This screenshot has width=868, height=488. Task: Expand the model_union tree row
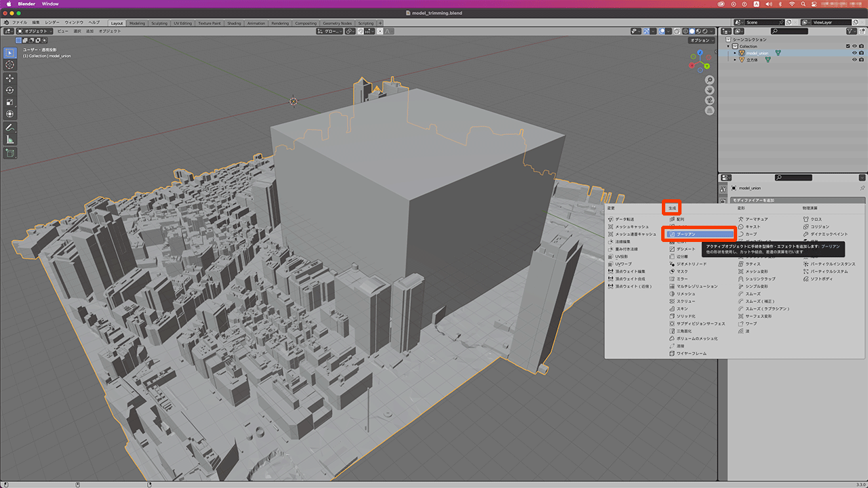[734, 53]
